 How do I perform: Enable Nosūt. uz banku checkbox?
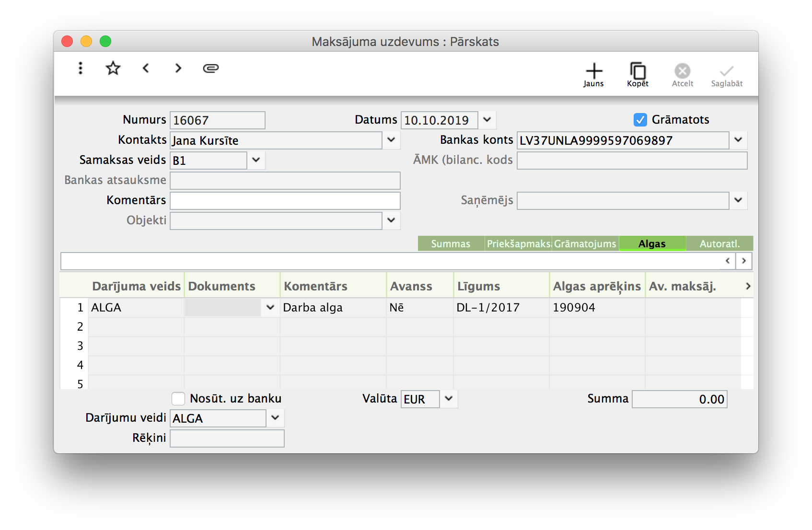click(178, 399)
